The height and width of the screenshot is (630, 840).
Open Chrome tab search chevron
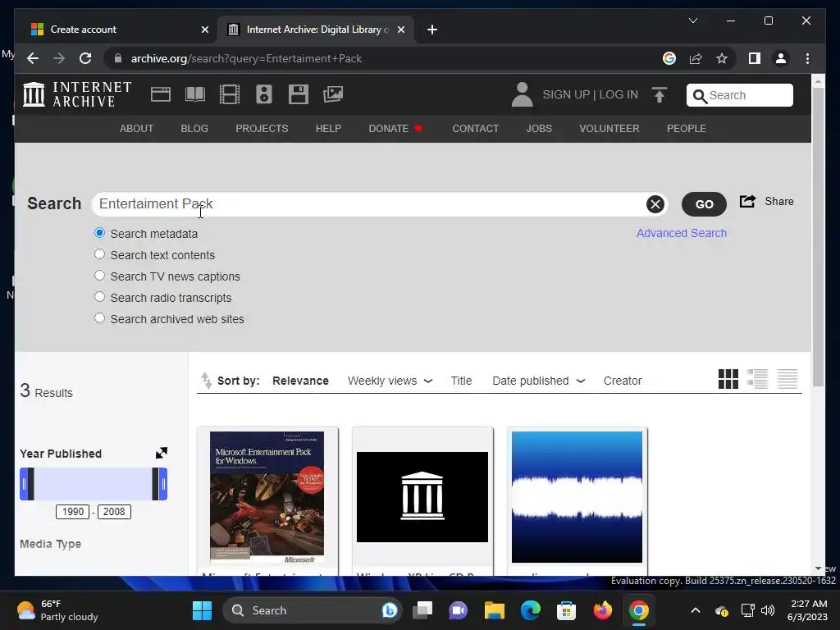coord(692,21)
